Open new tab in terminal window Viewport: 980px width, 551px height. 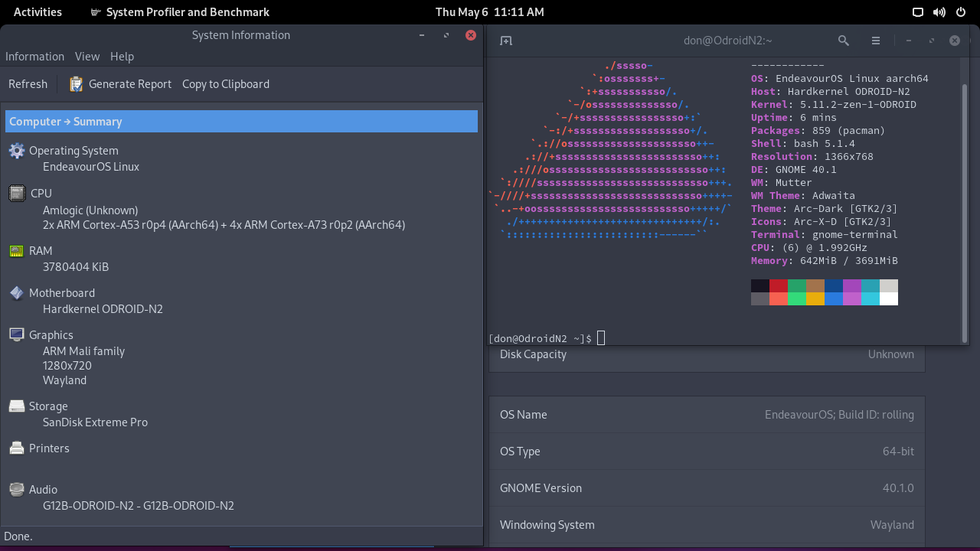(506, 41)
